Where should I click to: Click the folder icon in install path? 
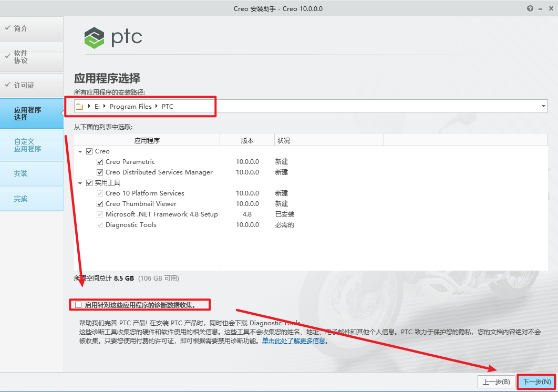[80, 107]
